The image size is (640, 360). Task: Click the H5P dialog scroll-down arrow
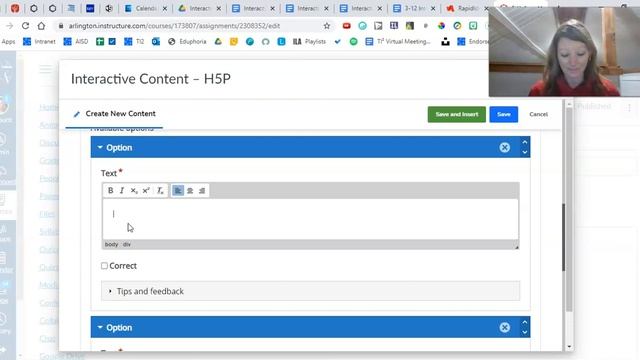(x=569, y=347)
